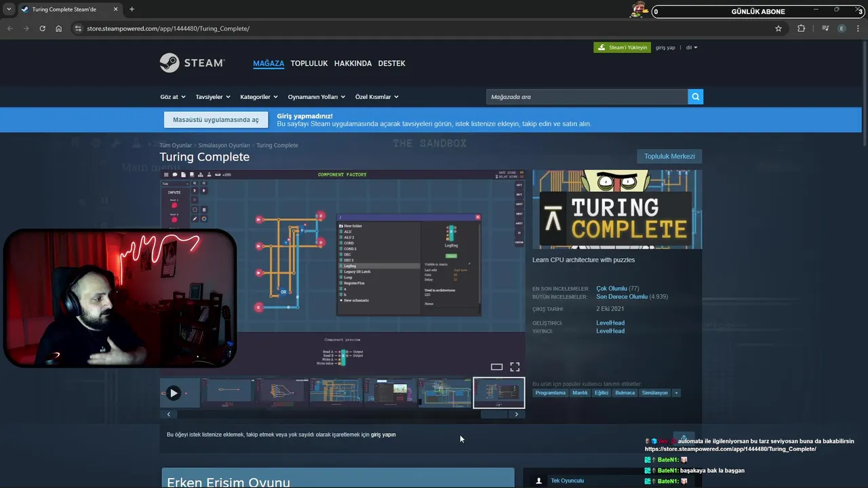Open a new tab with plus icon
The width and height of the screenshot is (868, 488).
132,9
